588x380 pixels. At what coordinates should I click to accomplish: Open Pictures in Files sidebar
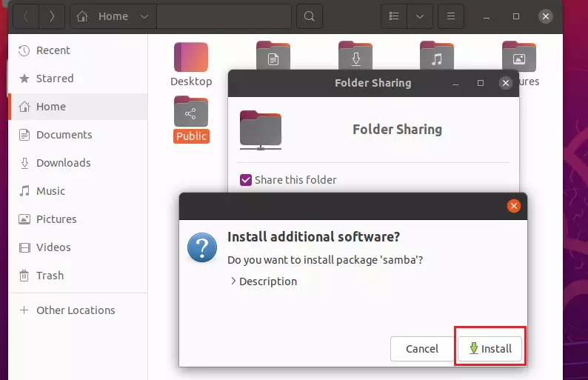coord(78,219)
